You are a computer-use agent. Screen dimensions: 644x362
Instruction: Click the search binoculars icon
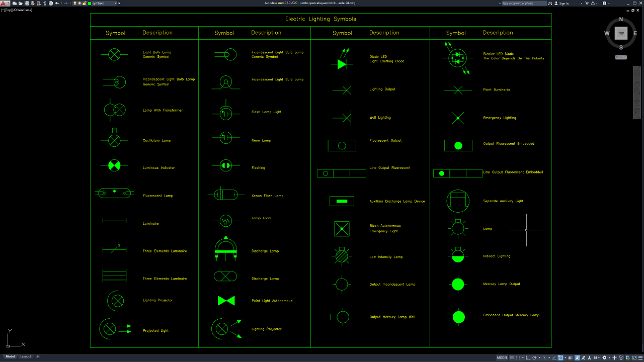click(x=550, y=3)
